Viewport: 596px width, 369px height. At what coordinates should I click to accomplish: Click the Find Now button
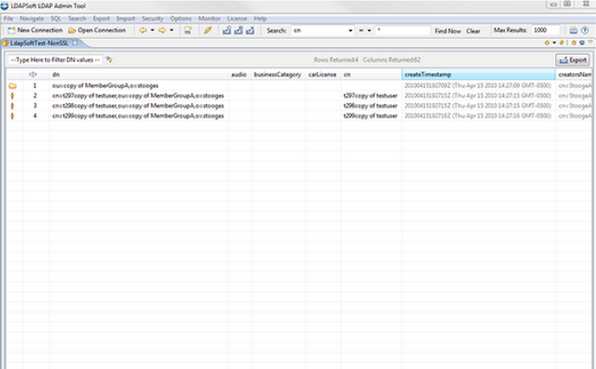pos(448,31)
